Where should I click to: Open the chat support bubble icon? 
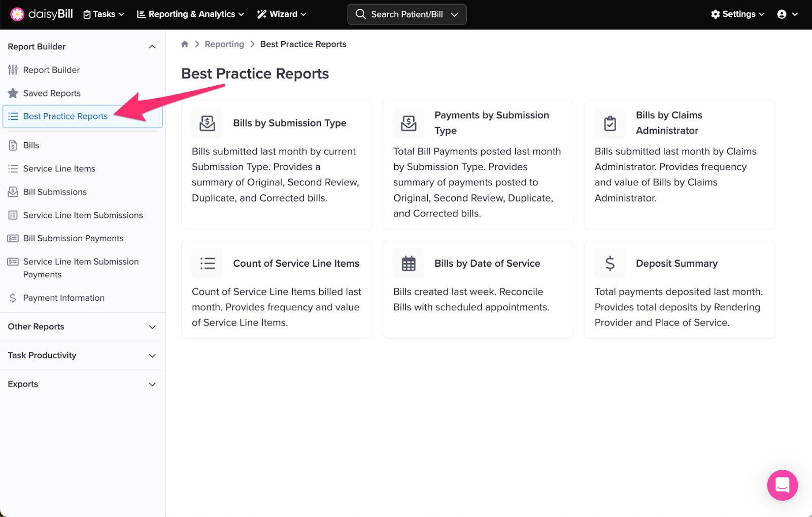(782, 485)
